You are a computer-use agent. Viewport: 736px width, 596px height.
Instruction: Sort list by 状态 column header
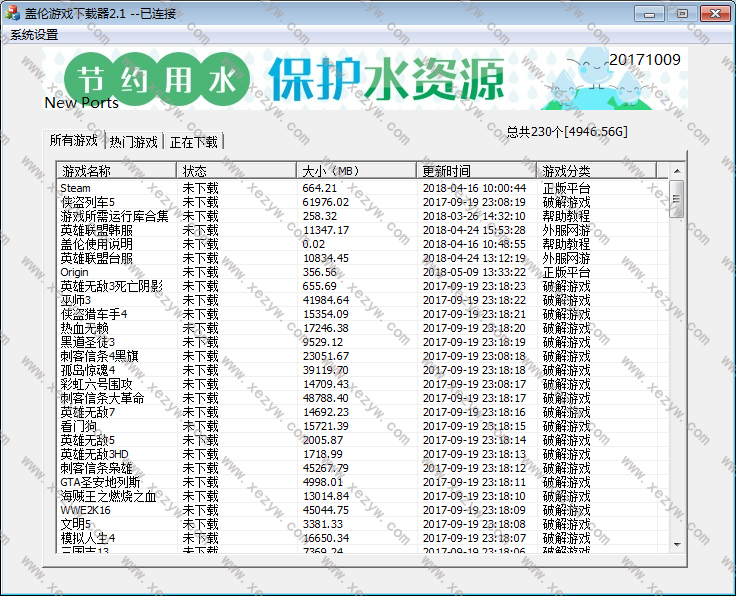(x=236, y=171)
